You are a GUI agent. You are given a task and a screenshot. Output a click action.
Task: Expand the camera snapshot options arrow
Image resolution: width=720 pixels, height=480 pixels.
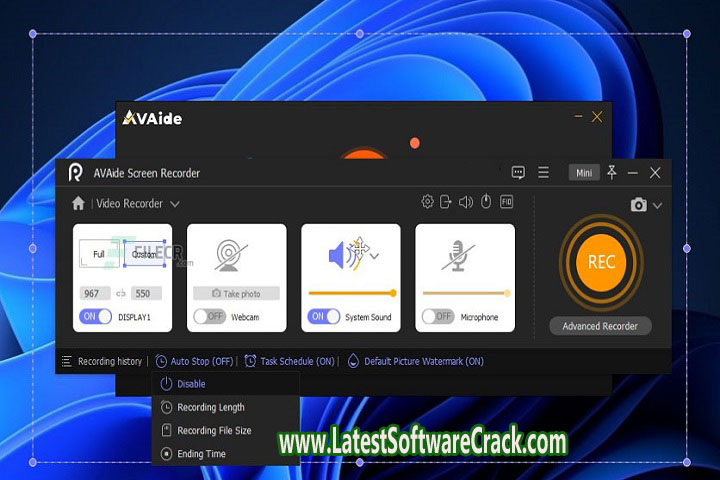[657, 206]
